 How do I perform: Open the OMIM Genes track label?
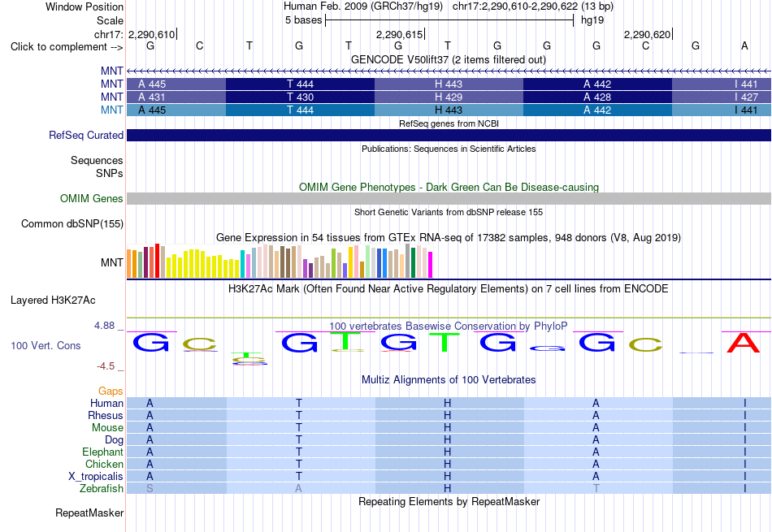click(x=91, y=198)
